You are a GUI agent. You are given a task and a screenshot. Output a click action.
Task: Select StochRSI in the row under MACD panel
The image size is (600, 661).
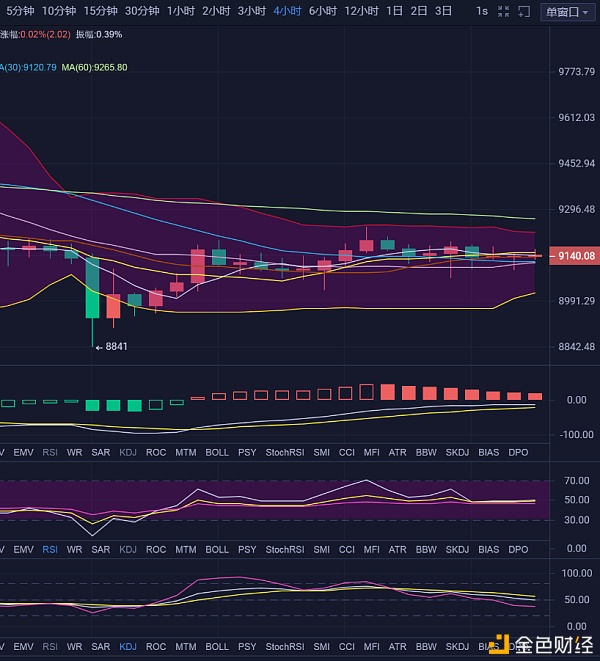point(285,452)
